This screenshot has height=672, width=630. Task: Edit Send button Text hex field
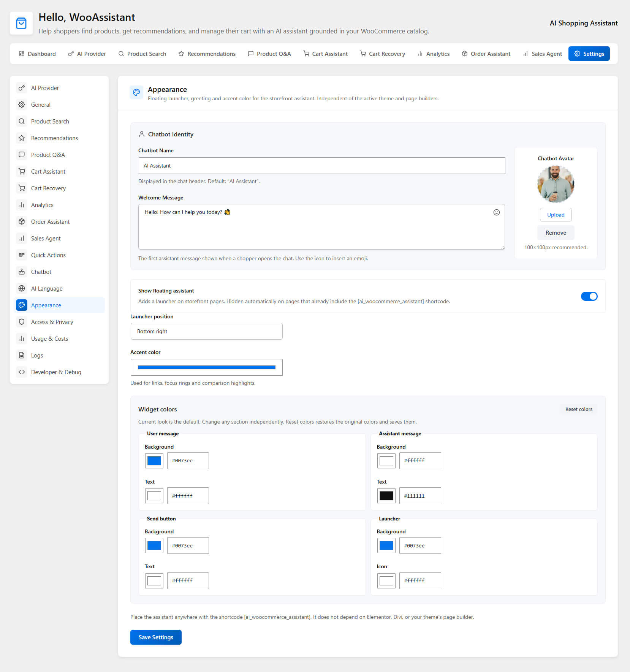(188, 581)
